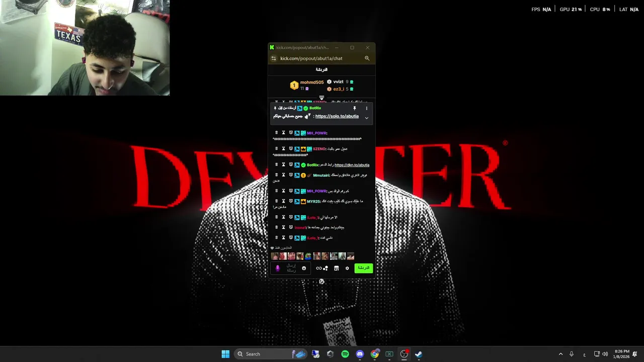Screen dimensions: 644x362
Task: Timeout inone using the hourglass icon
Action: (283, 227)
